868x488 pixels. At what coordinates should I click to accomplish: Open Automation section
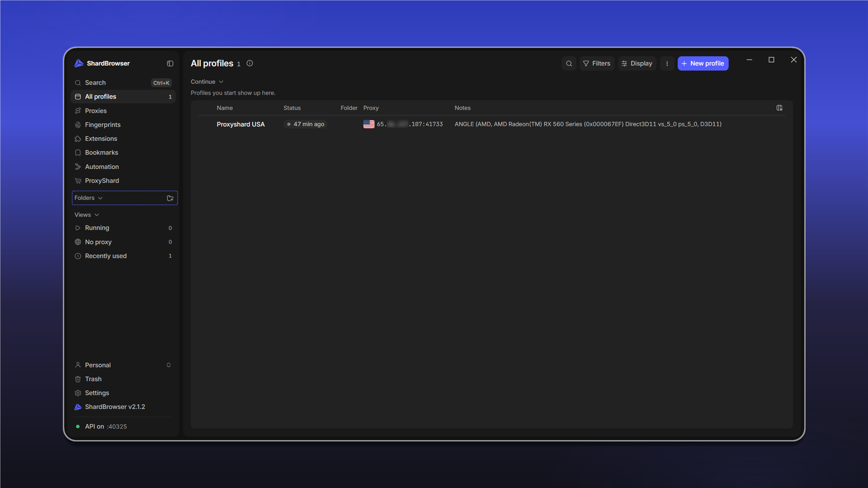pyautogui.click(x=123, y=167)
